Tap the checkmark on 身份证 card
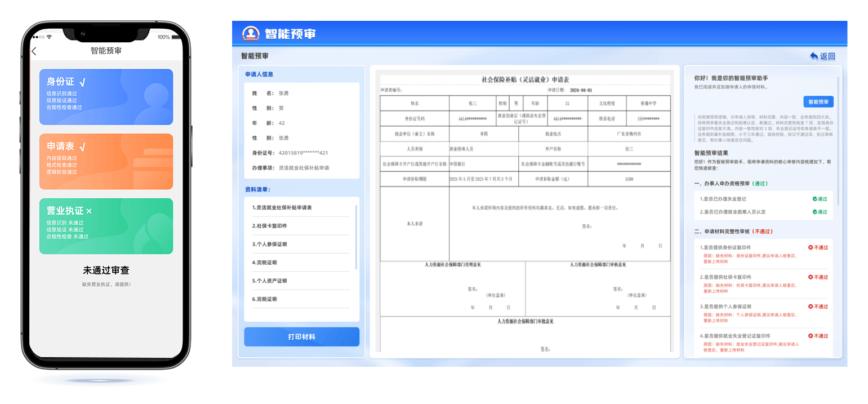Image resolution: width=868 pixels, height=404 pixels. pos(83,82)
